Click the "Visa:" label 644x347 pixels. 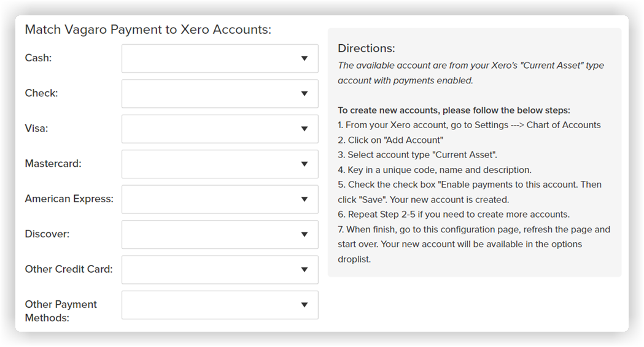pyautogui.click(x=37, y=128)
